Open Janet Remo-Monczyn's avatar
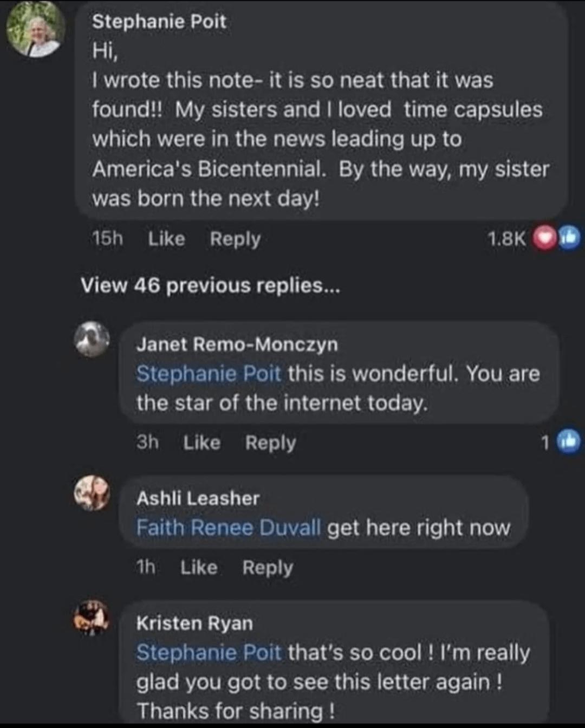The width and height of the screenshot is (585, 728). [x=92, y=339]
